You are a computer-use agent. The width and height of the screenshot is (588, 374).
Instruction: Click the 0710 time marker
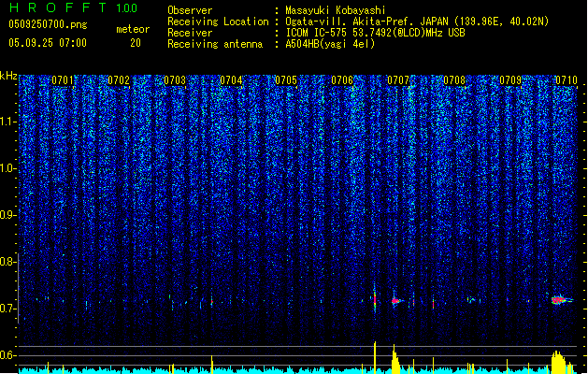(x=566, y=80)
